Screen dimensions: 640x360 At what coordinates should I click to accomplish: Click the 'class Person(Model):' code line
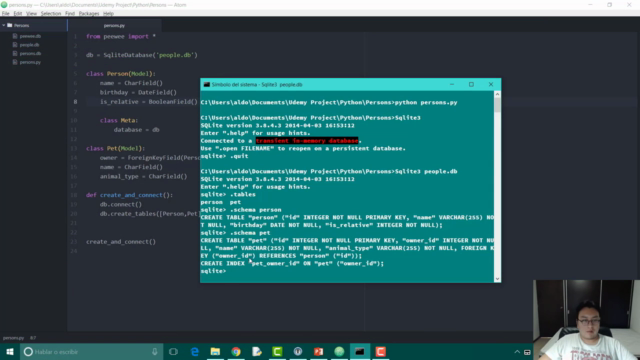coord(121,74)
